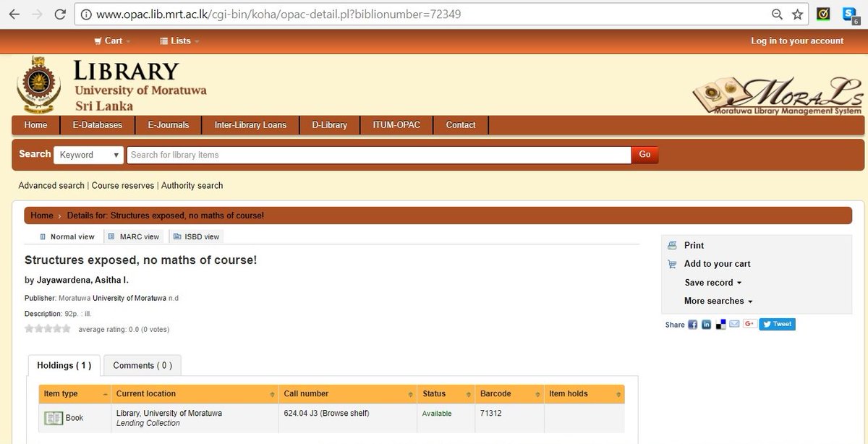Click the Add to your cart link
Image resolution: width=868 pixels, height=444 pixels.
point(718,264)
